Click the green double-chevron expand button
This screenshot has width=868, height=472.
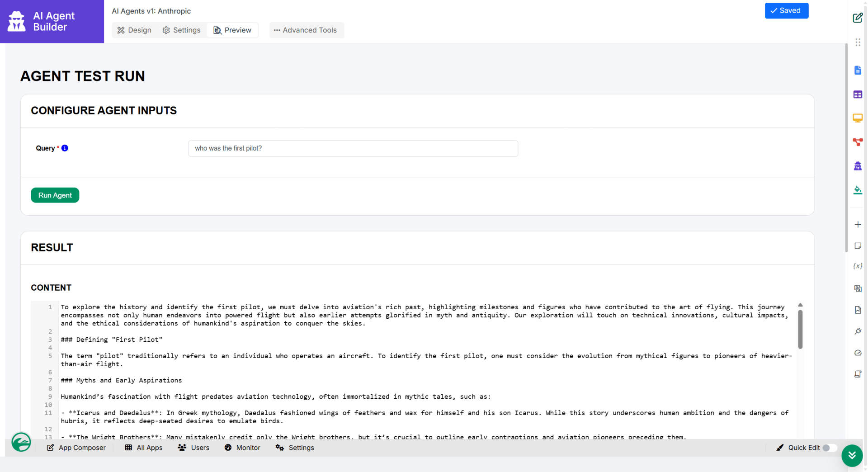coord(852,455)
